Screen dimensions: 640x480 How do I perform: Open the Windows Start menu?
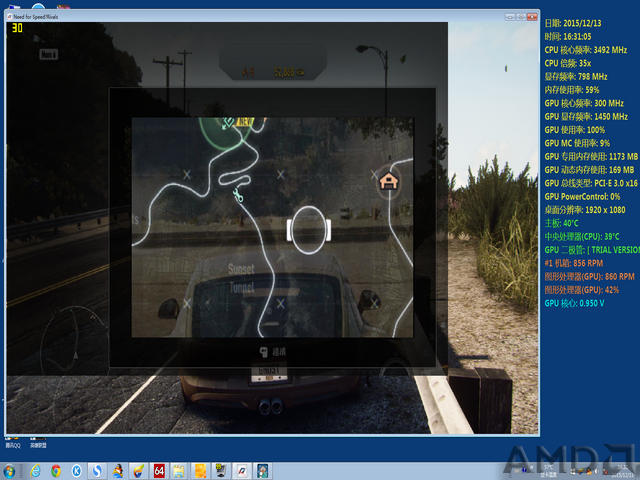click(9, 471)
